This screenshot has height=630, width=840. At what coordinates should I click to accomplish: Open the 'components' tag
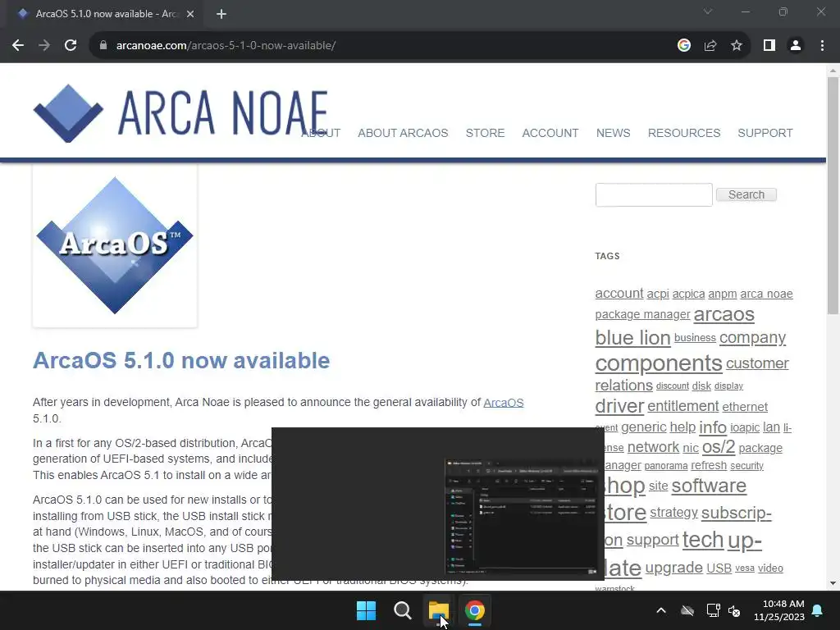[x=659, y=363]
